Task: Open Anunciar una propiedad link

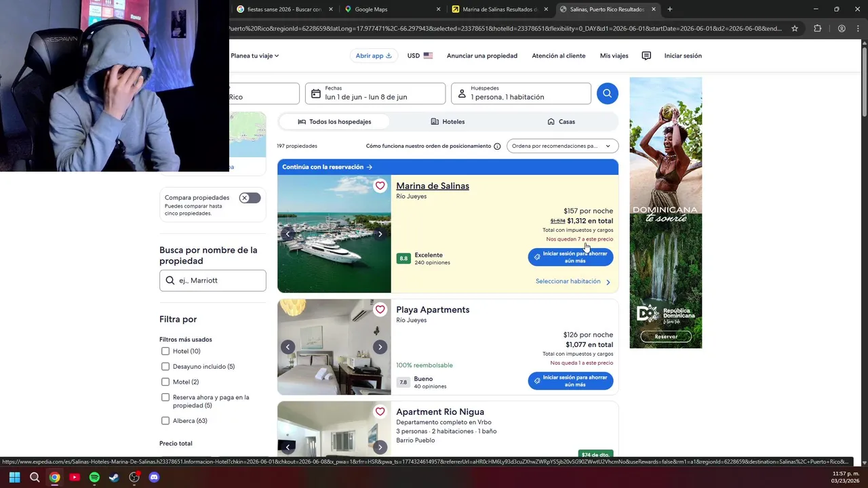Action: 482,56
